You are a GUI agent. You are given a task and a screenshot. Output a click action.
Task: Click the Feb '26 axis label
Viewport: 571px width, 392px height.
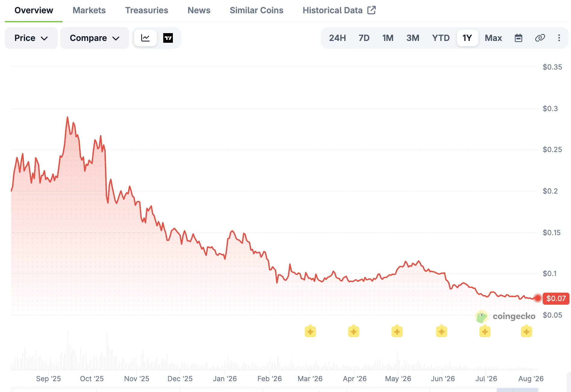pos(270,379)
